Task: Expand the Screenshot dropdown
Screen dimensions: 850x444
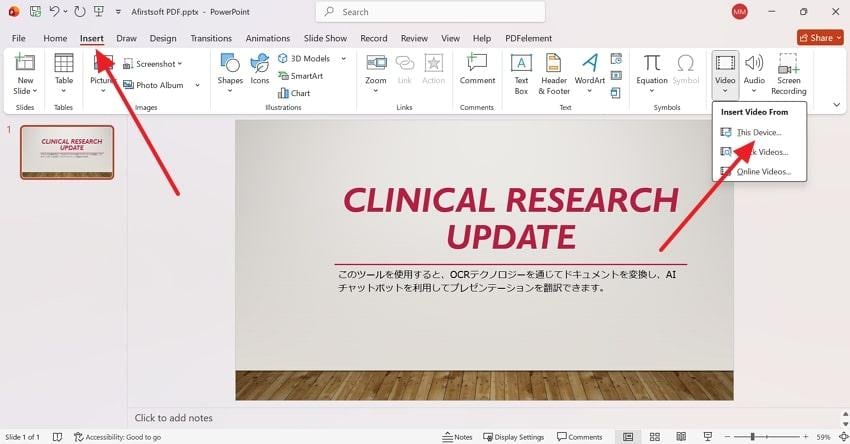Action: click(180, 64)
